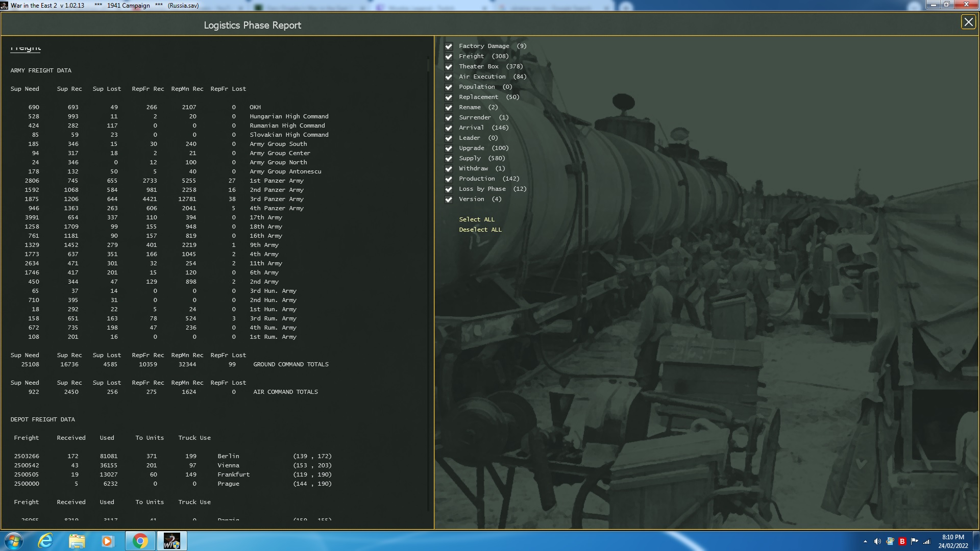This screenshot has height=551, width=980.
Task: Click GROUND COMMAND TOTALS label
Action: 291,364
